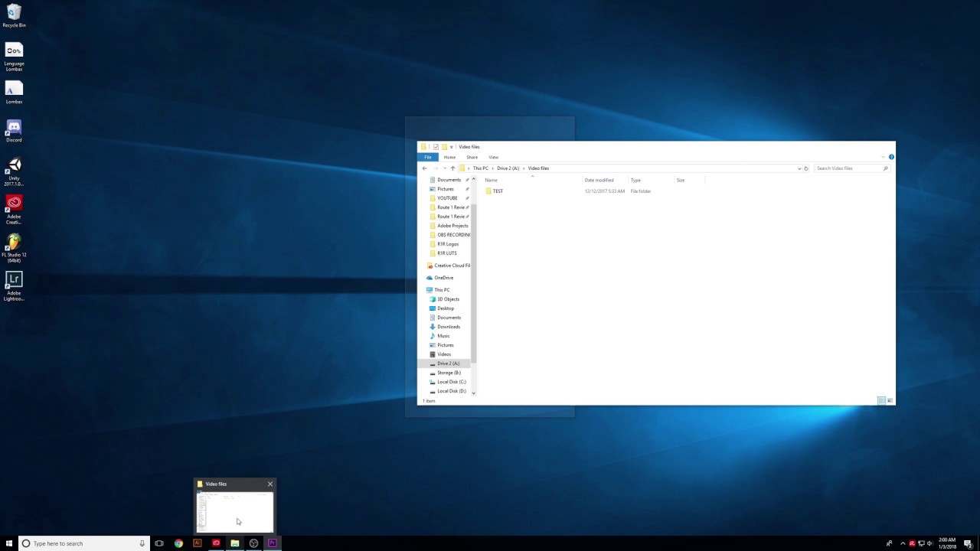Image resolution: width=980 pixels, height=551 pixels.
Task: Select Storage (B:) drive in navigation pane
Action: click(x=449, y=373)
